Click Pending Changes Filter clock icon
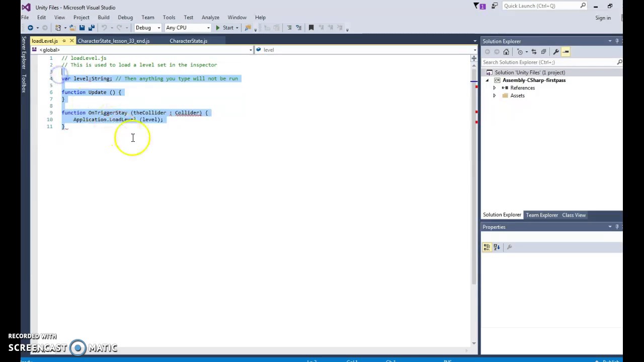Screen dimensions: 644x362 [520, 52]
